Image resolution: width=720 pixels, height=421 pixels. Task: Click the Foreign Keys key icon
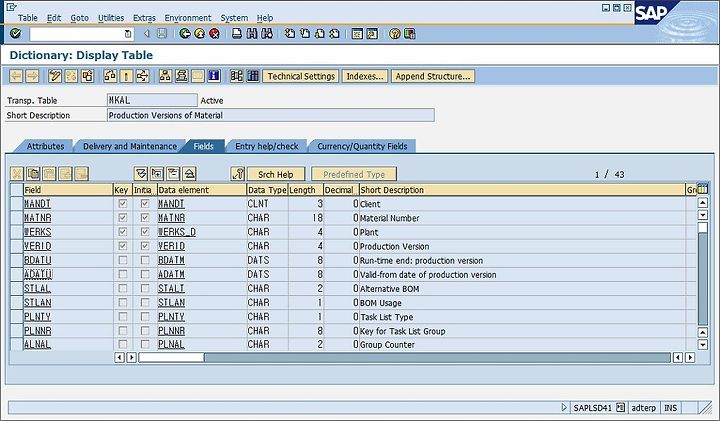238,174
